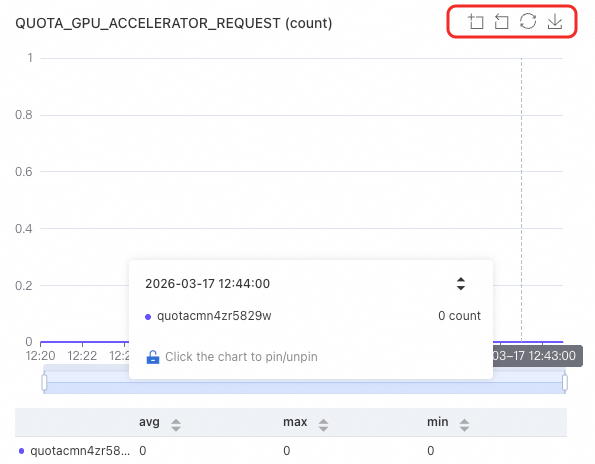Viewport: 595px width, 464px height.
Task: Click the max value 0 in the table row
Action: click(x=286, y=451)
